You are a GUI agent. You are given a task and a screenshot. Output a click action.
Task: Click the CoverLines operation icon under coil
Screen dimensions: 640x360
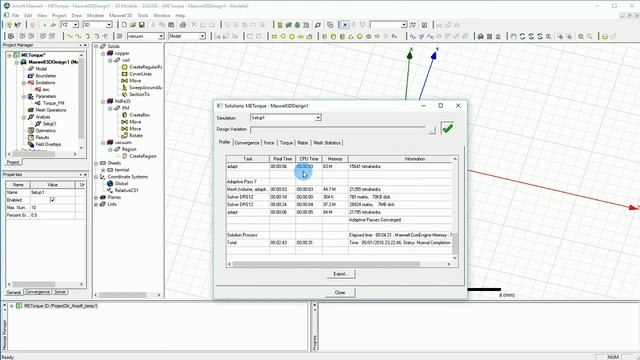coord(124,74)
